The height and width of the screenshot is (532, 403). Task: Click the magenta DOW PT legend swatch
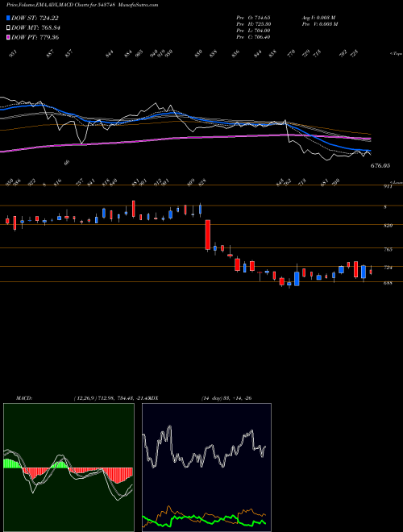pos(8,37)
